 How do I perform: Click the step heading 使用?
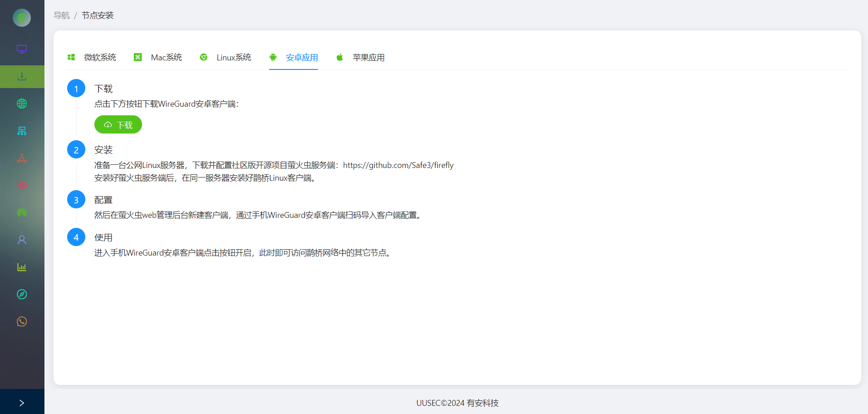coord(103,238)
